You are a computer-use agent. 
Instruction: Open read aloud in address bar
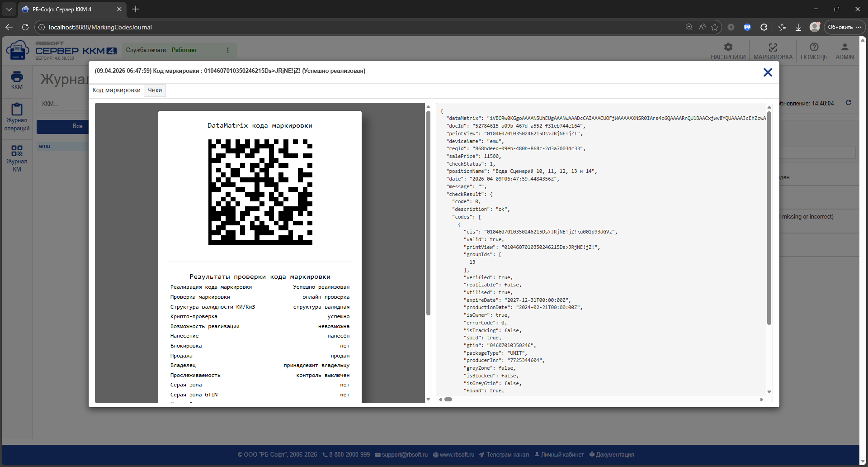pyautogui.click(x=702, y=27)
